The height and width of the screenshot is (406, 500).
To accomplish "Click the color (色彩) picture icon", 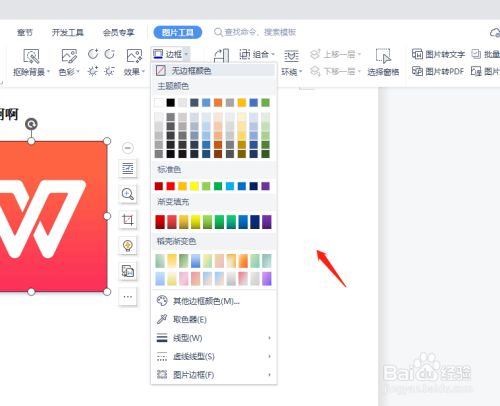I will [69, 55].
